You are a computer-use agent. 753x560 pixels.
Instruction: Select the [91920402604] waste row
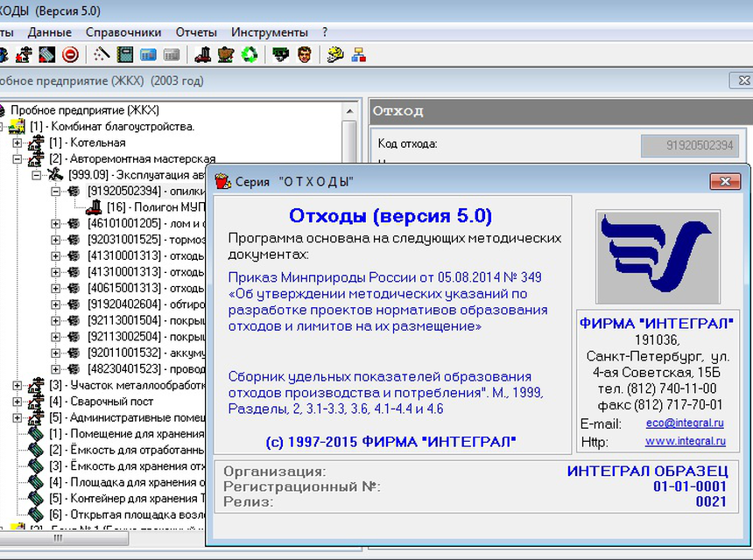coord(146,304)
